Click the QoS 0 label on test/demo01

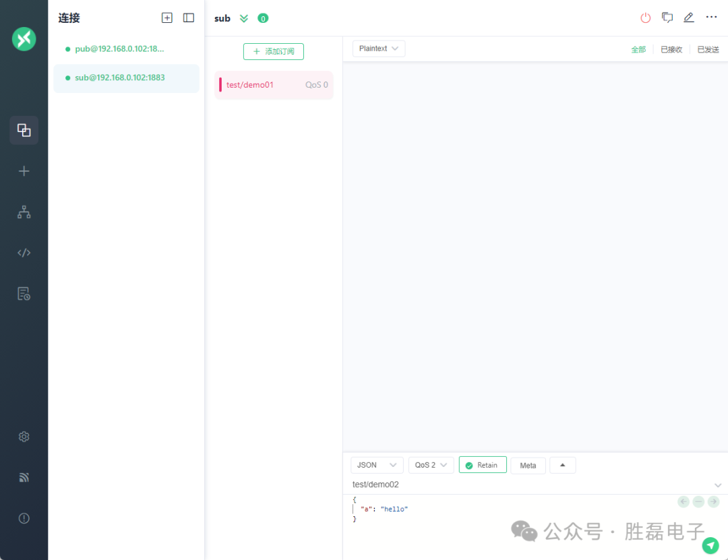click(317, 85)
